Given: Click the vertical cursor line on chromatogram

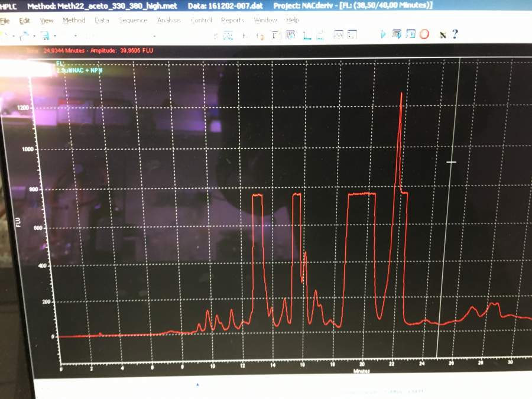Looking at the screenshot, I should tap(448, 207).
